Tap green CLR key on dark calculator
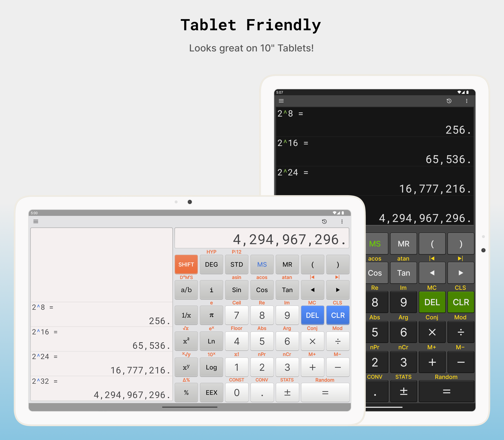Viewport: 504px width, 440px height. (461, 302)
